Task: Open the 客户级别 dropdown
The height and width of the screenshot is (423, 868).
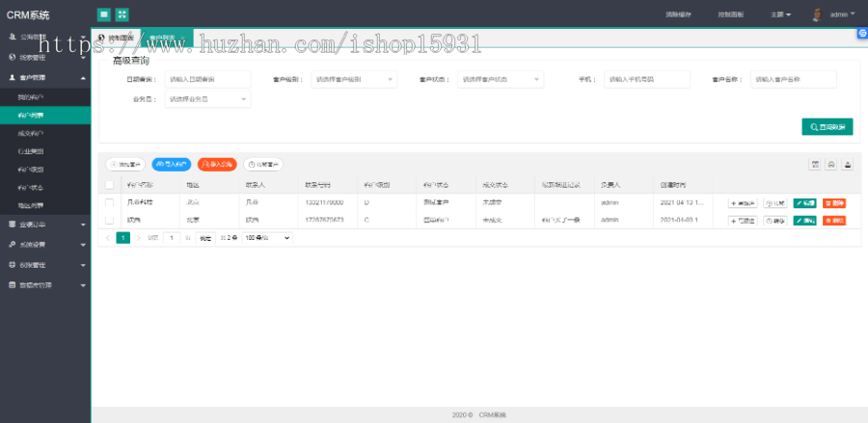Action: (x=353, y=79)
